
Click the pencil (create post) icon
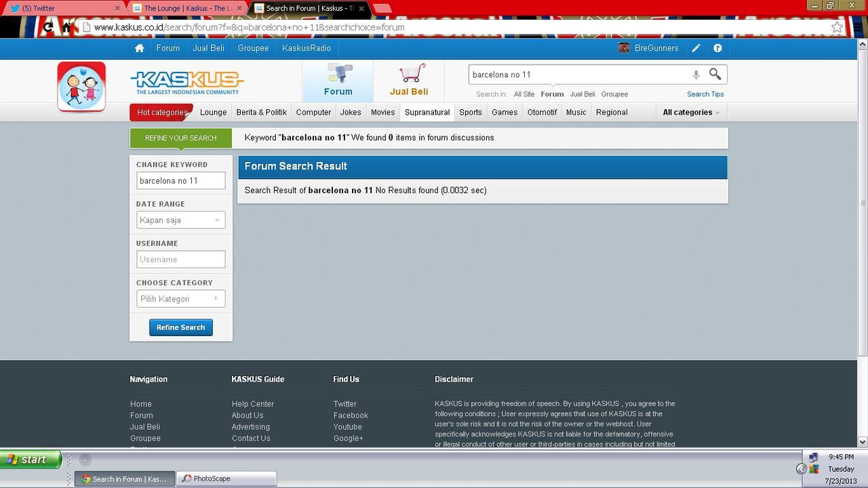click(x=696, y=48)
